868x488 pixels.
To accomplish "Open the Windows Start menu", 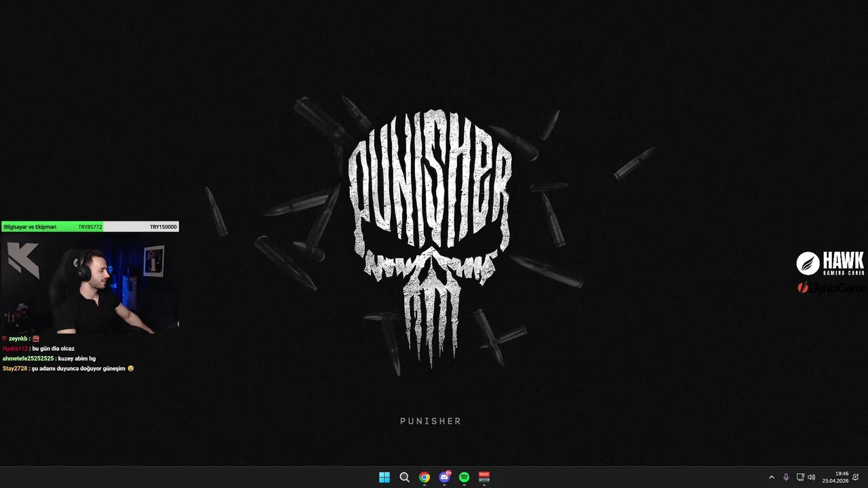I will [x=384, y=477].
